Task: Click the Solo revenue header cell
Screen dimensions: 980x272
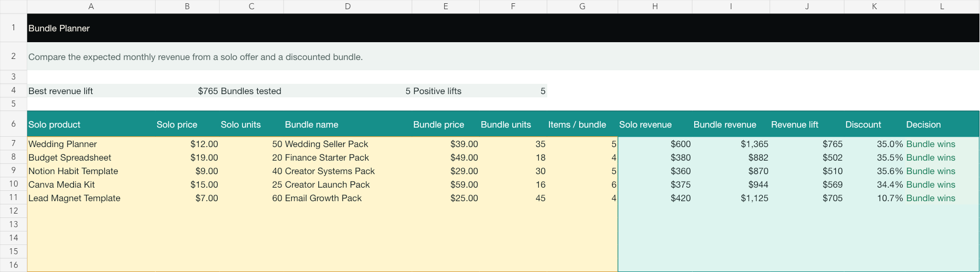Action: [x=655, y=124]
